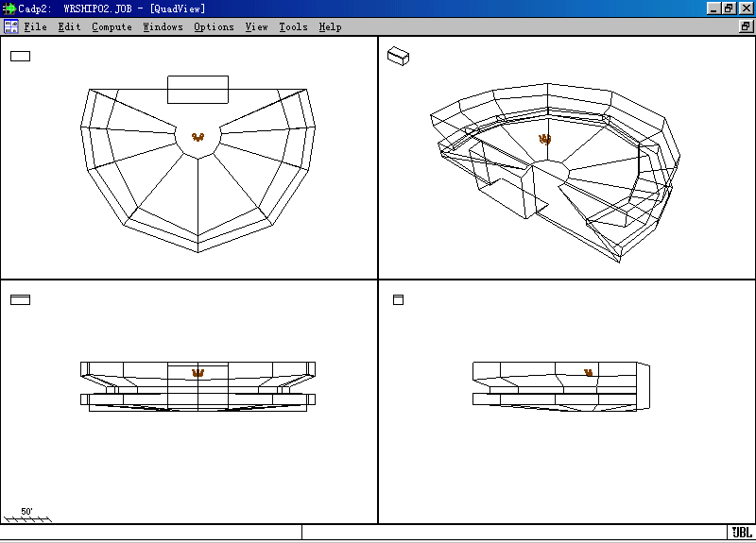Click the isometric 3D box view icon
Viewport: 756px width, 543px height.
click(398, 56)
